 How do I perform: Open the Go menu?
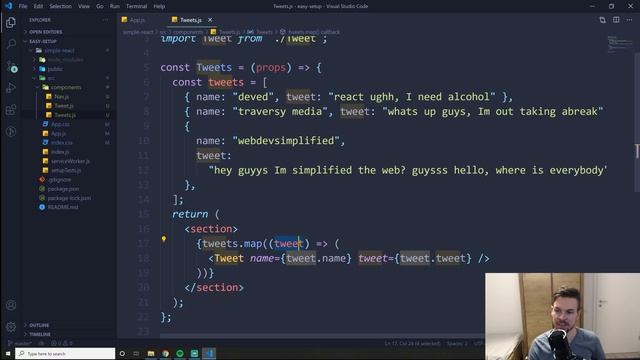(100, 6)
